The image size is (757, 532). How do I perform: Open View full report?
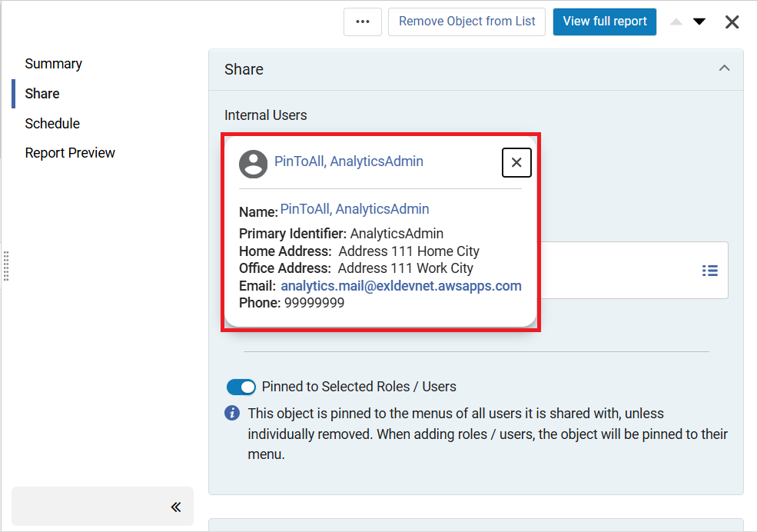[604, 22]
